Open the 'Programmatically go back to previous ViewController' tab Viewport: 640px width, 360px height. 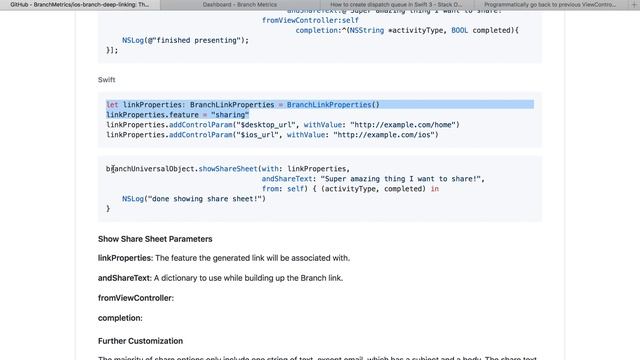coord(550,5)
